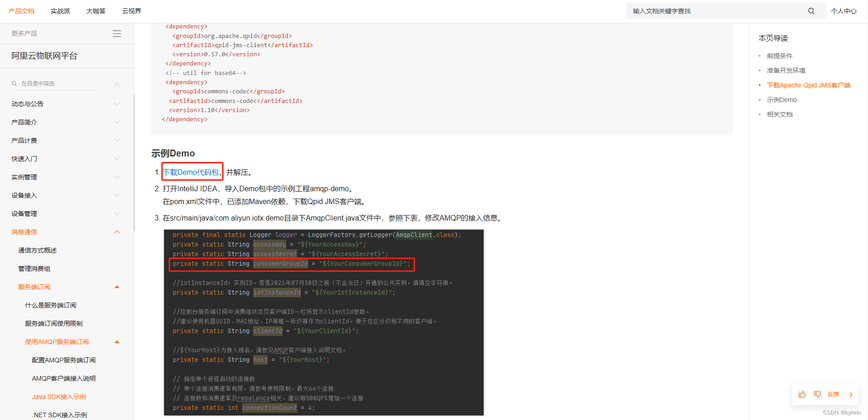This screenshot has height=420, width=868.
Task: Collapse the 服务端订阅 subsection
Action: (x=117, y=287)
